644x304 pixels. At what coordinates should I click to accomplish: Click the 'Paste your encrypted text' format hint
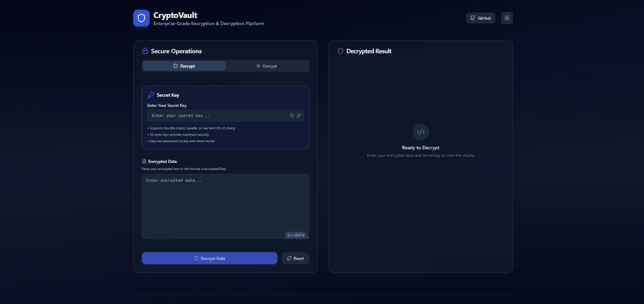click(x=184, y=169)
